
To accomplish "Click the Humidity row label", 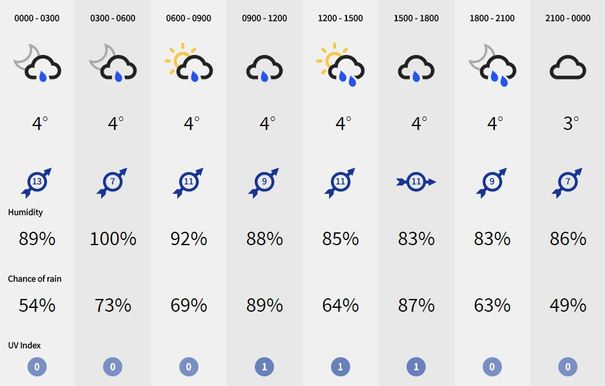I will tap(25, 212).
